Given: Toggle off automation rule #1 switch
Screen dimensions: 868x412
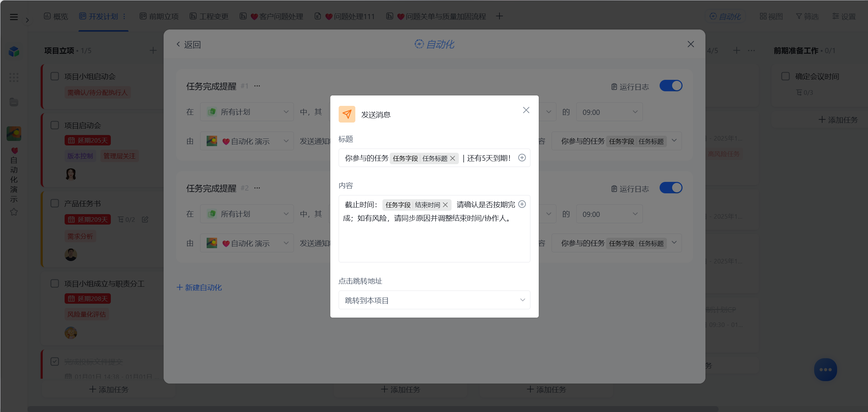Looking at the screenshot, I should point(671,86).
